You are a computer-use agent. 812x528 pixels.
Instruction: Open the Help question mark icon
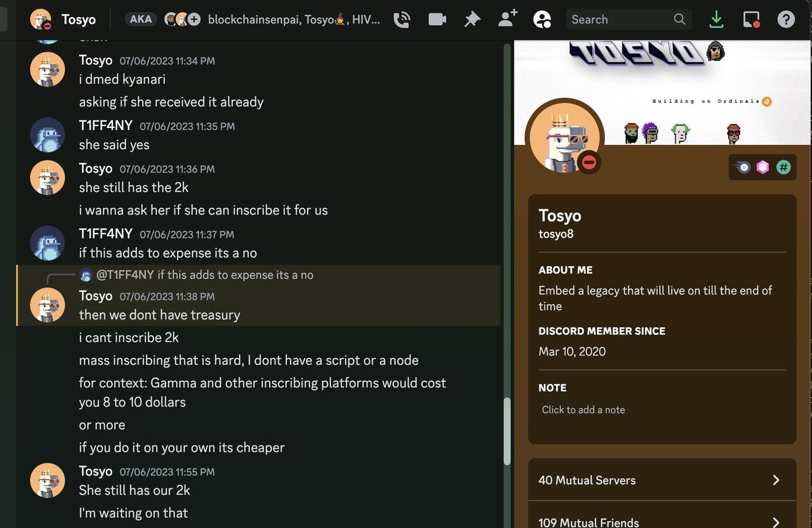click(x=786, y=20)
